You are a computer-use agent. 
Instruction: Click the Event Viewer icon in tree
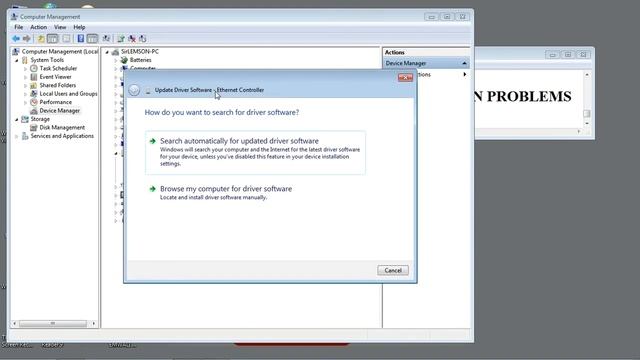(34, 77)
